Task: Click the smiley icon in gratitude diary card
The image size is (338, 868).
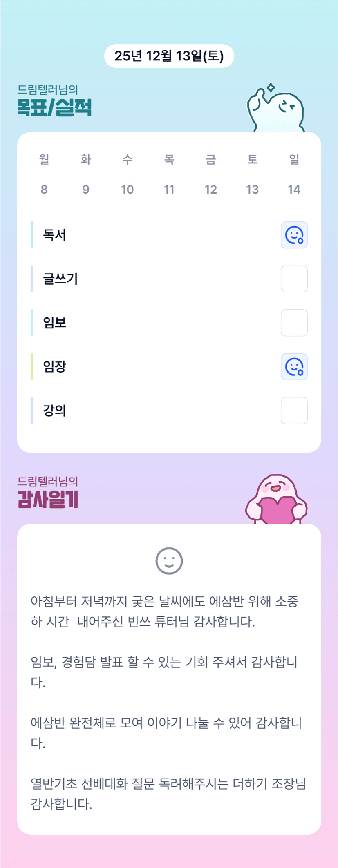Action: (169, 561)
